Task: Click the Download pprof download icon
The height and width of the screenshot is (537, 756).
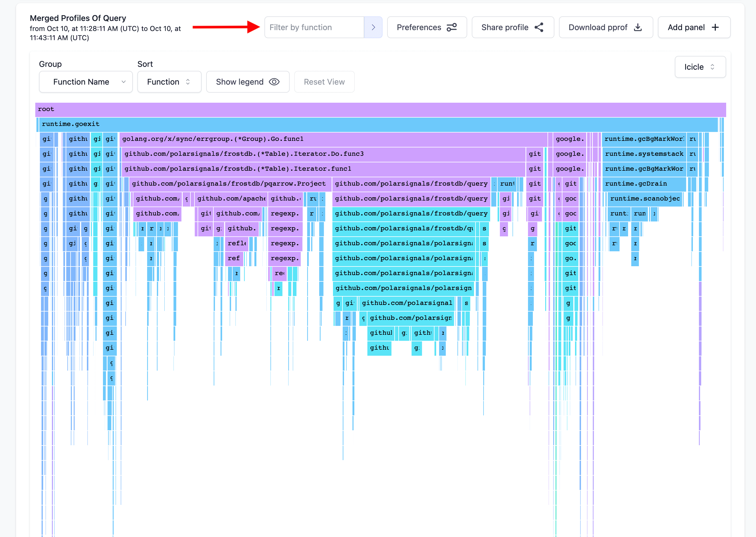Action: coord(638,28)
